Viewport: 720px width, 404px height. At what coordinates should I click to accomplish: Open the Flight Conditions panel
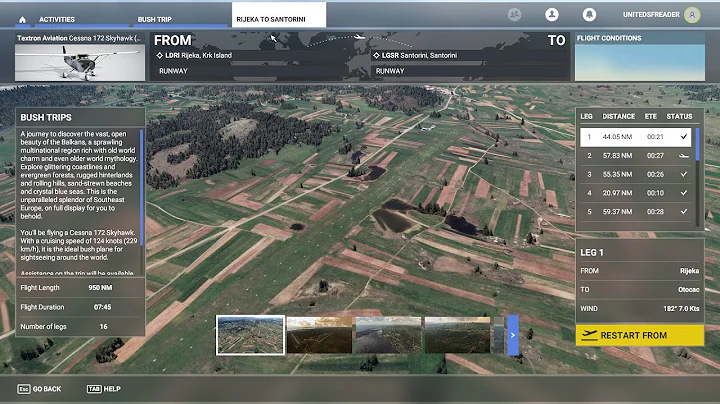click(640, 56)
